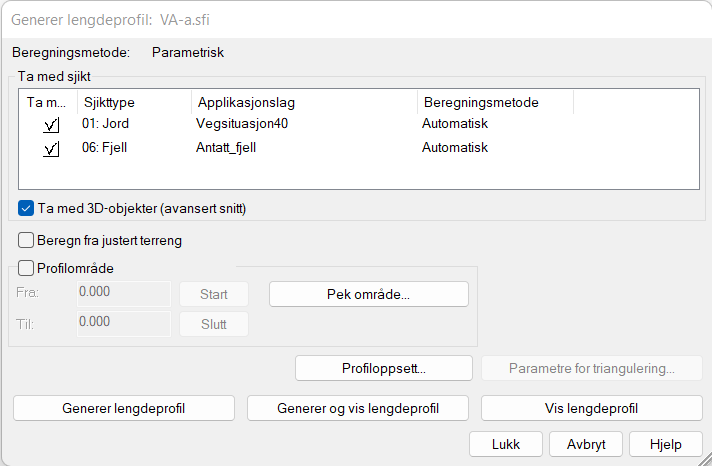This screenshot has width=712, height=466.
Task: Click Generer lengdeprofil button
Action: [x=124, y=408]
